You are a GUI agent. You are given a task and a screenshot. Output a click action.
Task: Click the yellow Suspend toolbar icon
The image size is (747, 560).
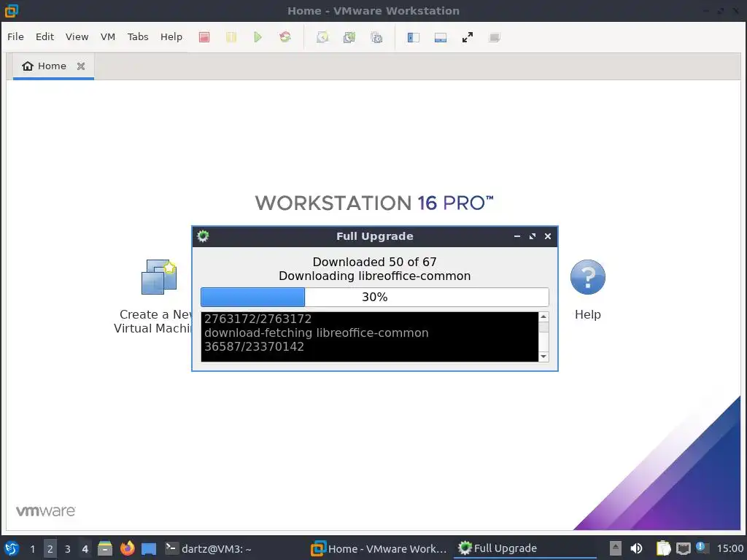231,37
